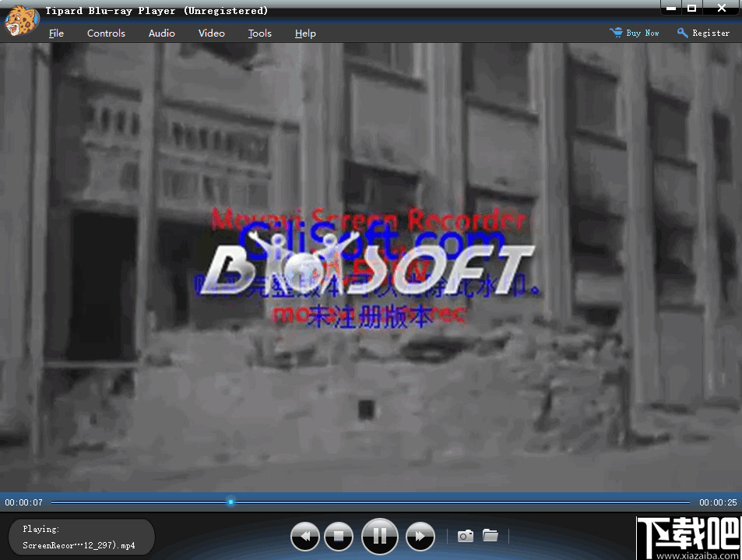Open the Controls menu
The width and height of the screenshot is (742, 560).
[106, 33]
